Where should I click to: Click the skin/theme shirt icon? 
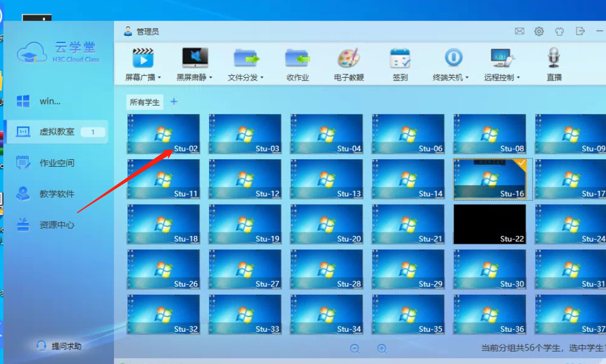(x=560, y=31)
